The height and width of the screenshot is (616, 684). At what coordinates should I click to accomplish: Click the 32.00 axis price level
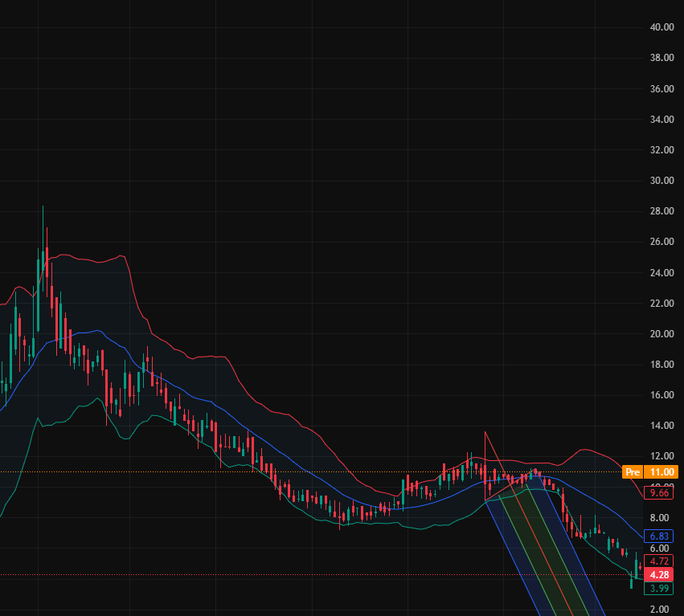(x=661, y=149)
